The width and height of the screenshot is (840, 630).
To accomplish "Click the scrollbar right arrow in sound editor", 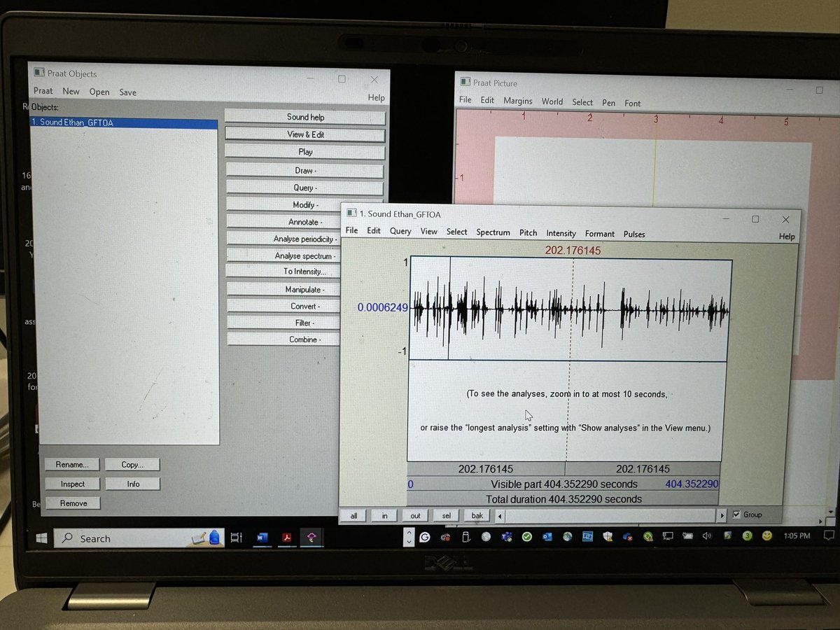I will click(722, 515).
